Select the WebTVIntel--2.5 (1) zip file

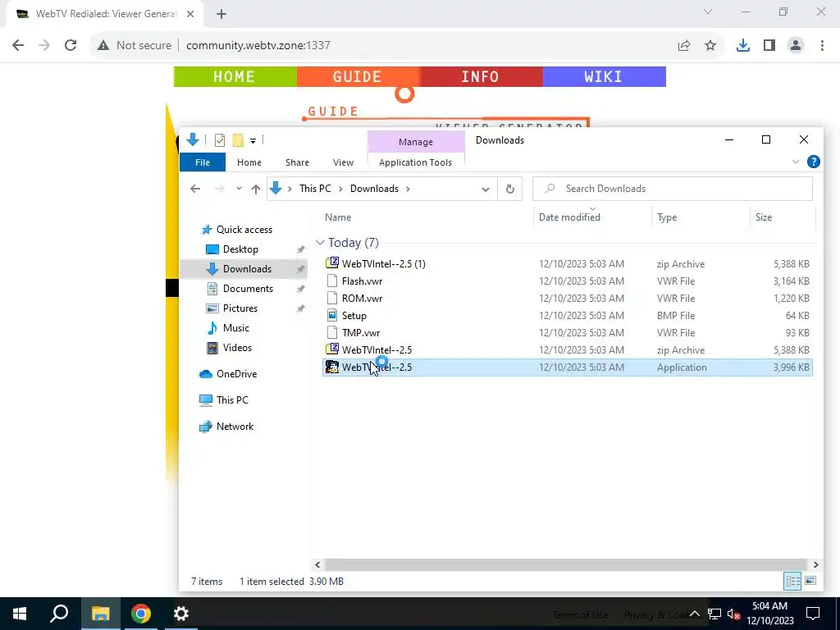pyautogui.click(x=568, y=264)
